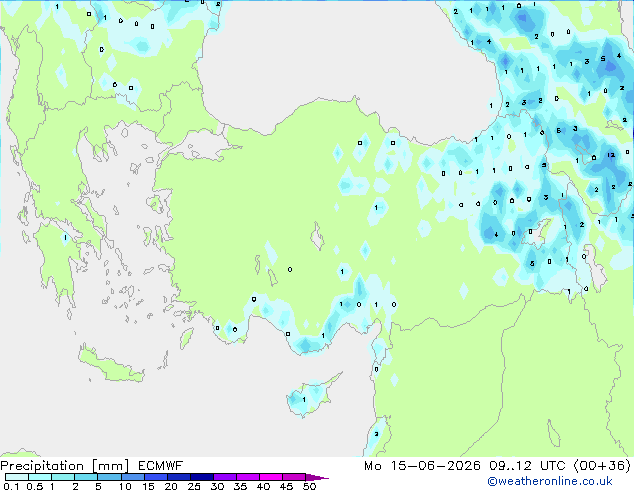Click the '25' legend scale label
The height and width of the screenshot is (490, 634).
tap(194, 486)
